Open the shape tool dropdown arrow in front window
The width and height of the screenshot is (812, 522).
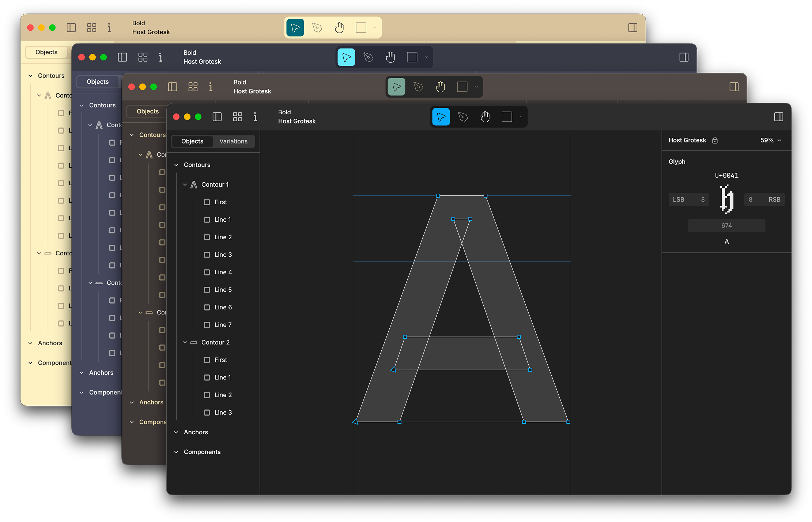[521, 117]
